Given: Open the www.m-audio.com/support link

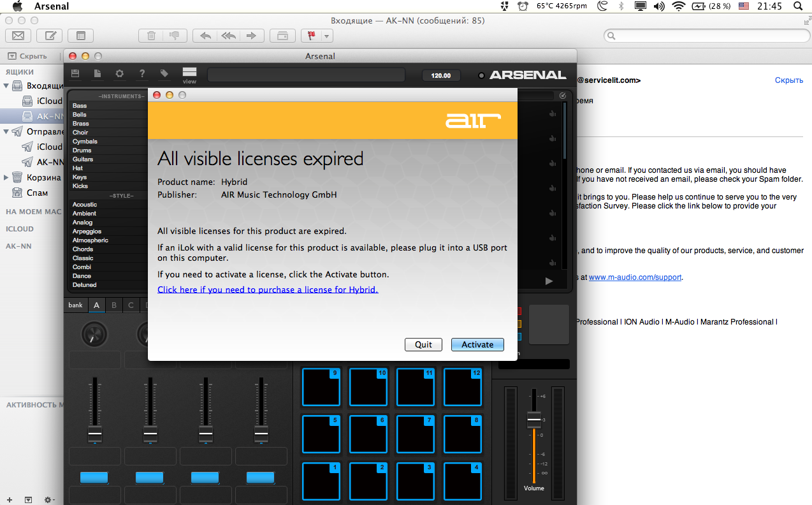Looking at the screenshot, I should (x=635, y=277).
